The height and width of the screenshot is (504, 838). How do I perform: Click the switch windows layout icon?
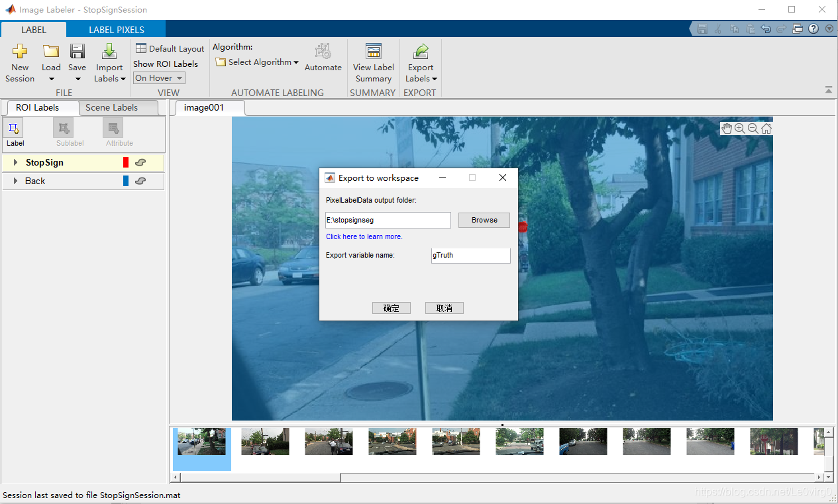click(798, 29)
